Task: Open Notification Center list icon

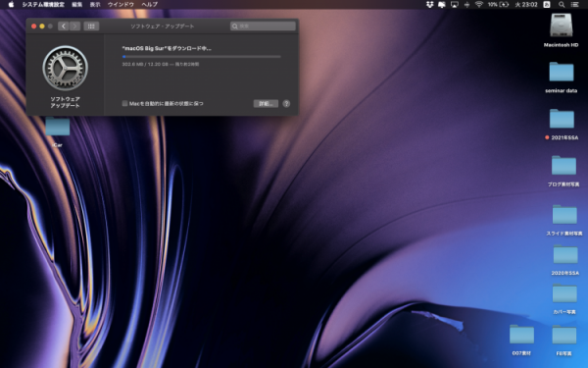Action: click(x=574, y=5)
